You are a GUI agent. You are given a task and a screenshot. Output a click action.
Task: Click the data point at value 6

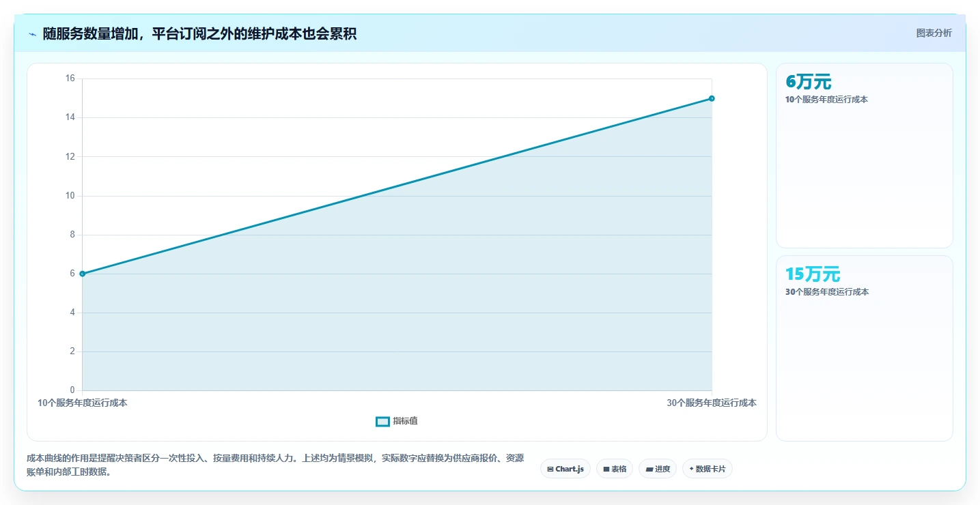click(x=83, y=274)
